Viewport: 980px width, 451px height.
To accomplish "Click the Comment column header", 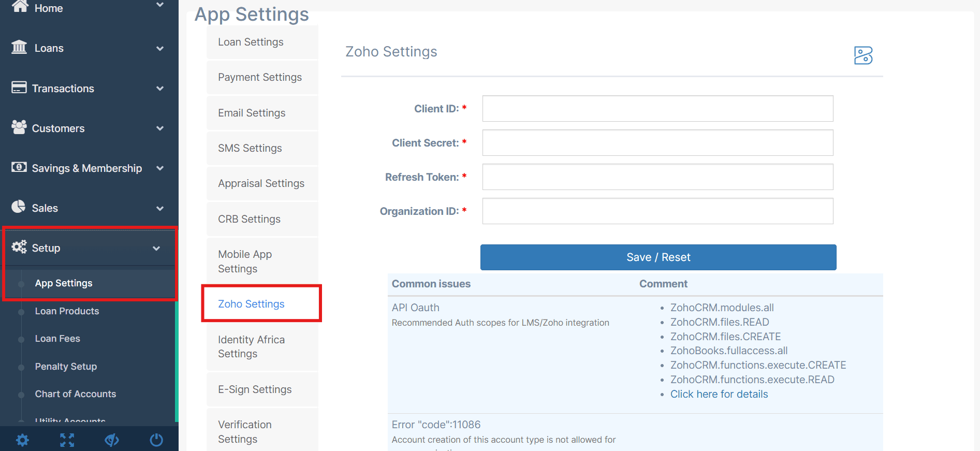I will point(663,284).
